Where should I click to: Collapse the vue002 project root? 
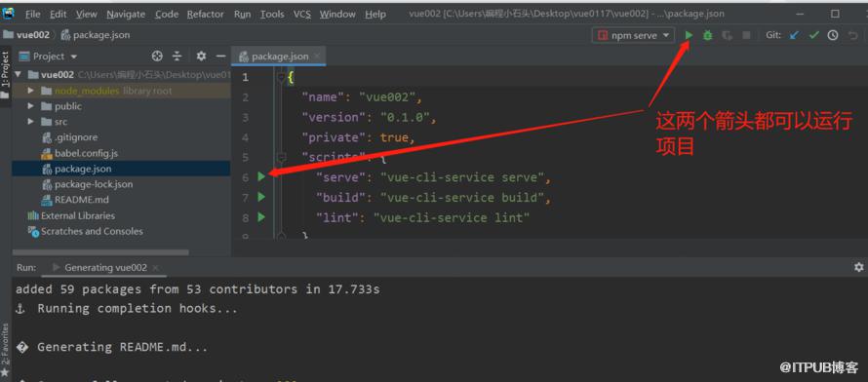pyautogui.click(x=18, y=75)
